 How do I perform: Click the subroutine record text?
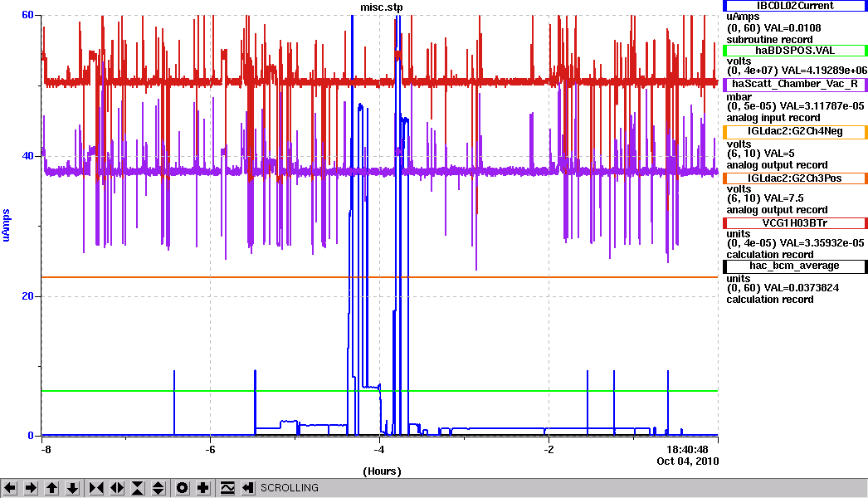769,40
